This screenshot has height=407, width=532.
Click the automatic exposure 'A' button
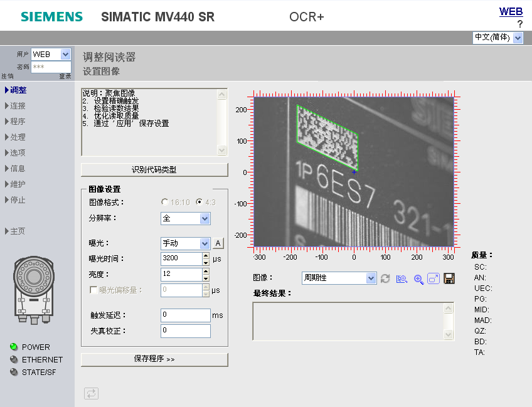click(x=218, y=243)
